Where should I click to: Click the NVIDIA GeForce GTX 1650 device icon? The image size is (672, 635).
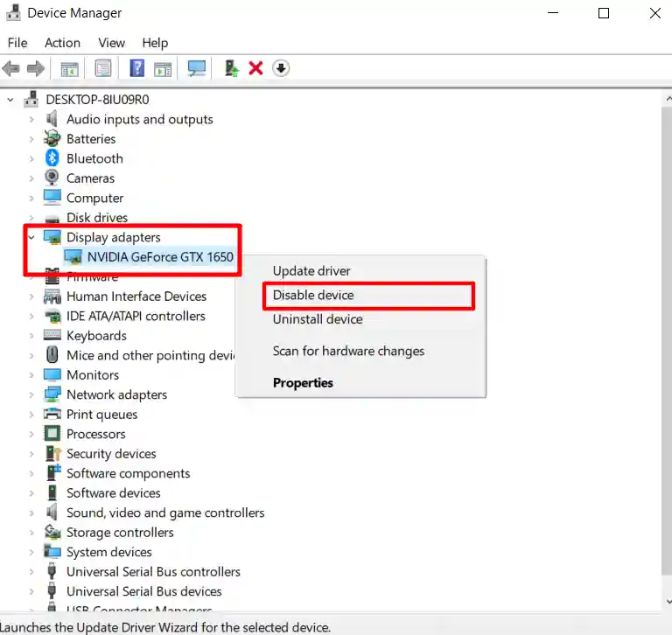pyautogui.click(x=73, y=256)
